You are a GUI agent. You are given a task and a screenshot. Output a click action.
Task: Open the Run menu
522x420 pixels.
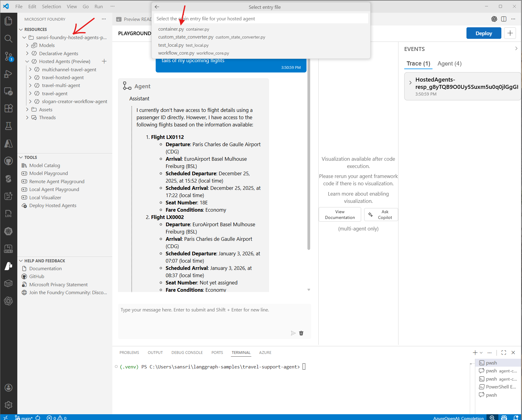(99, 6)
